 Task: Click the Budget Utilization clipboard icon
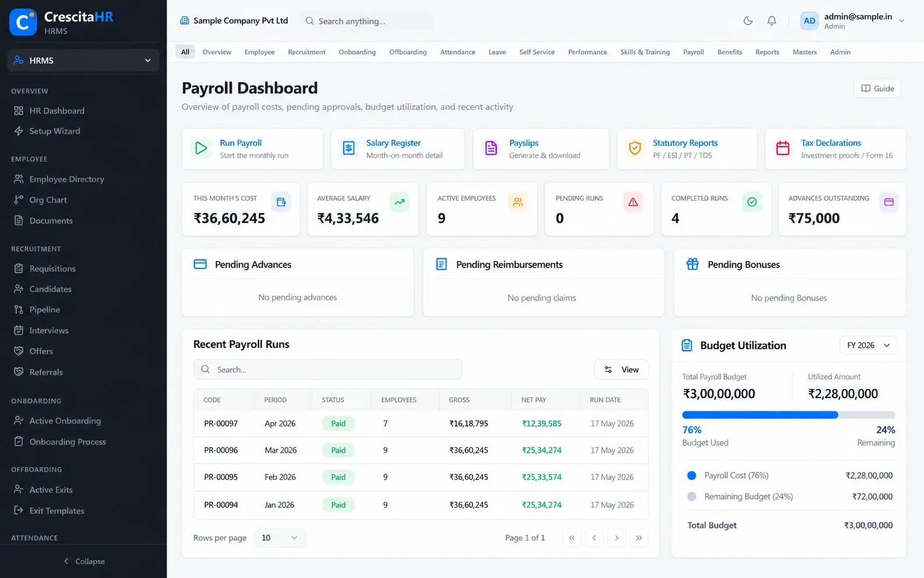click(x=687, y=346)
